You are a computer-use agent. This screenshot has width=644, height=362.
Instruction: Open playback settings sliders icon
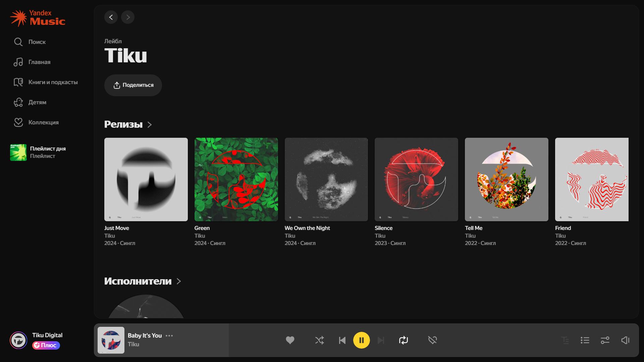tap(605, 340)
